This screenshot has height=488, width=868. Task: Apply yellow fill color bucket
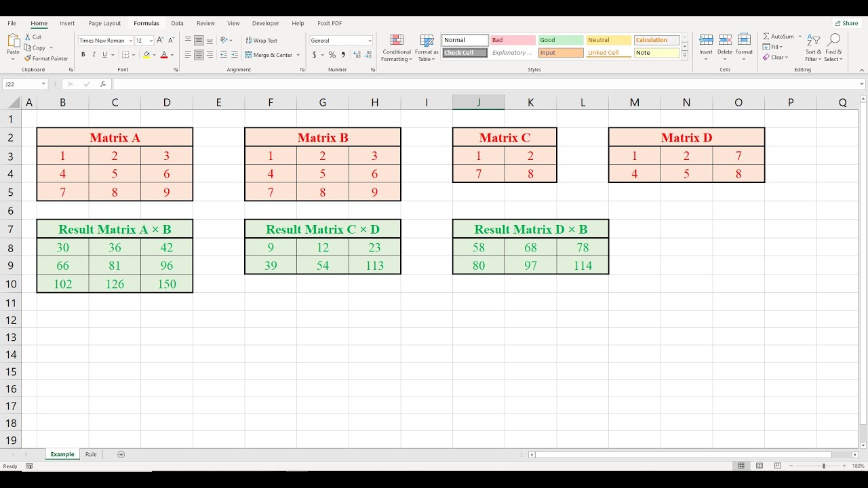(x=146, y=55)
